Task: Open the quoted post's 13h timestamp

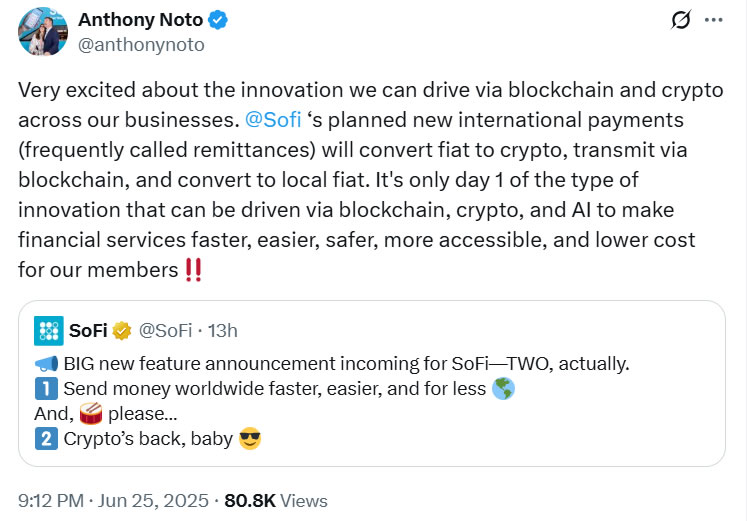Action: tap(221, 331)
